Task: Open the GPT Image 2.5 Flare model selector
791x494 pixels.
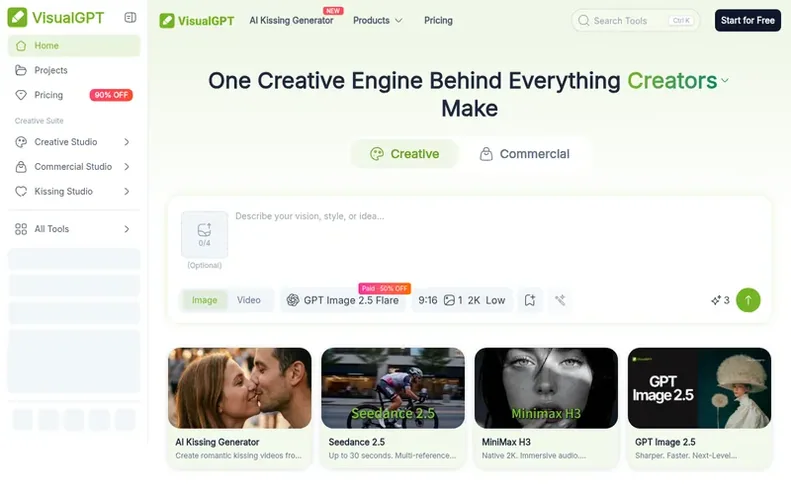Action: click(x=344, y=300)
